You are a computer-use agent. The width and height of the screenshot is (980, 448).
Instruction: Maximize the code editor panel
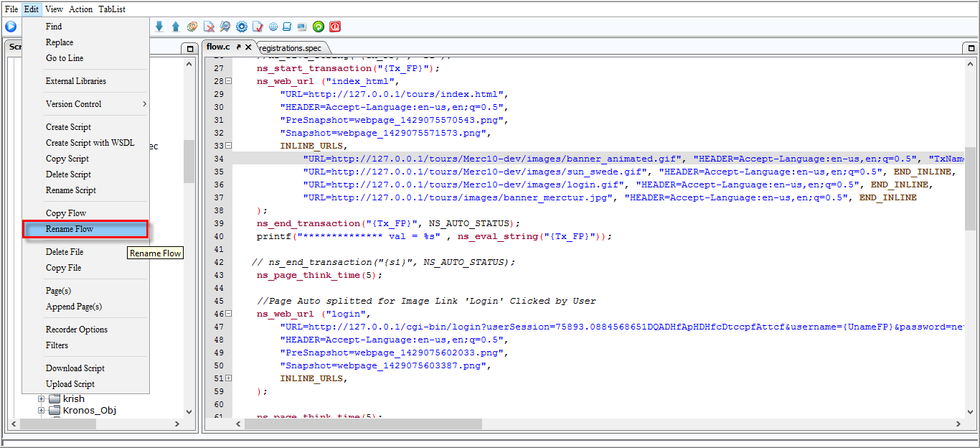coord(970,48)
